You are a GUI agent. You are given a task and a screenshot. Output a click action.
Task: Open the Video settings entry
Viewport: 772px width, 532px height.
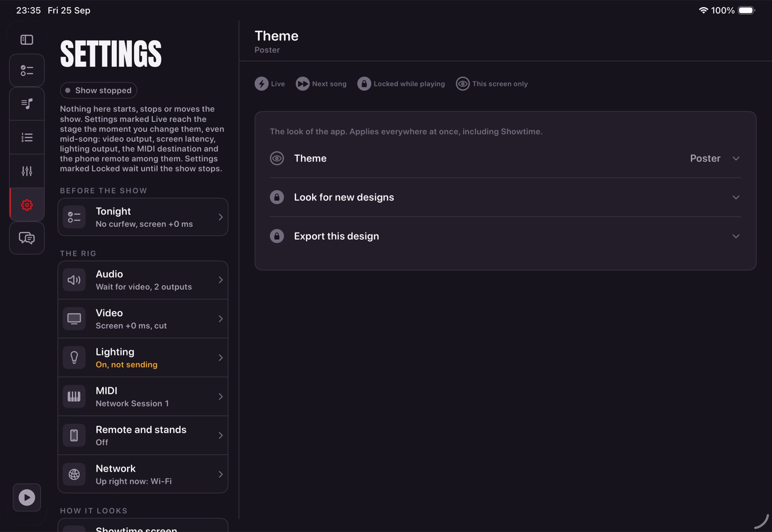(143, 319)
